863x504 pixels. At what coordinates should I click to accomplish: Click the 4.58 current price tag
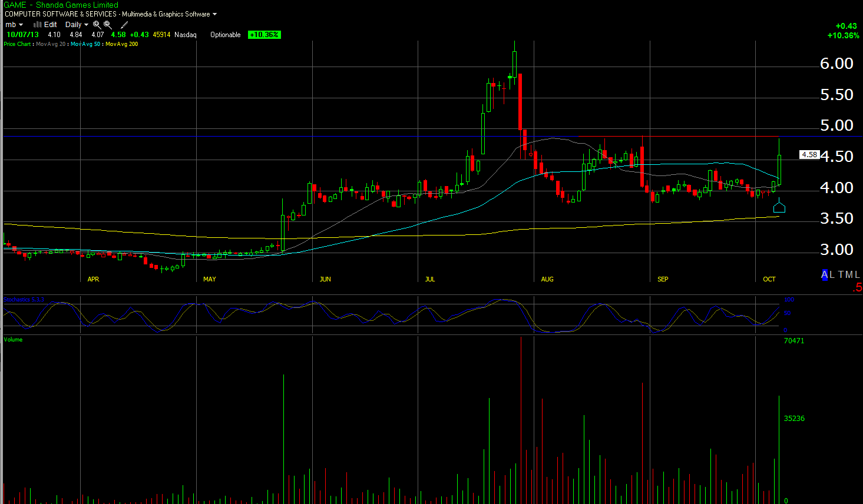coord(809,154)
